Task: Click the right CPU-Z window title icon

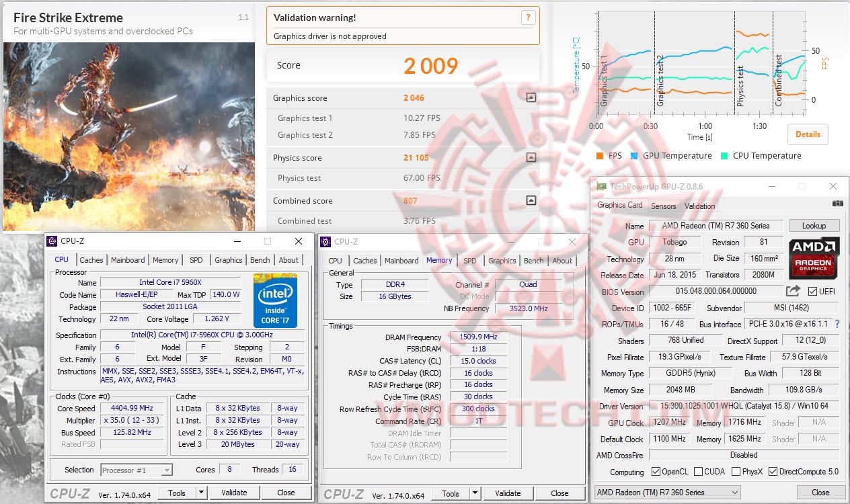Action: tap(326, 241)
